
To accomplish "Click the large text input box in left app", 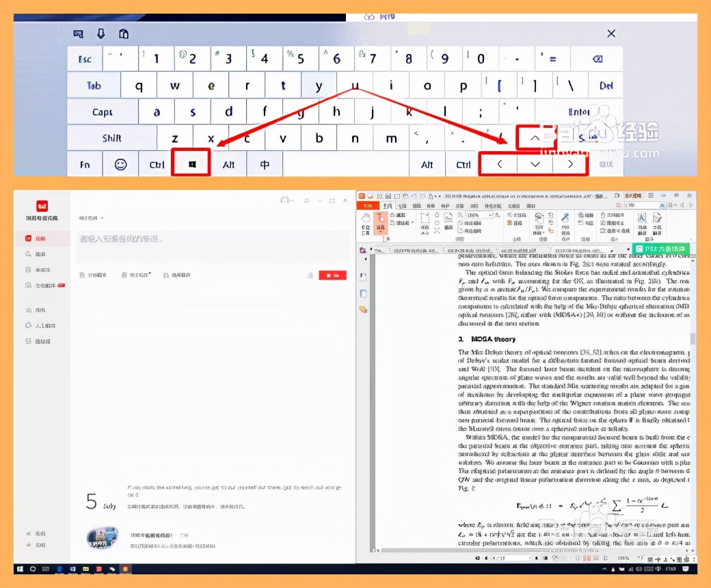I will pyautogui.click(x=213, y=246).
